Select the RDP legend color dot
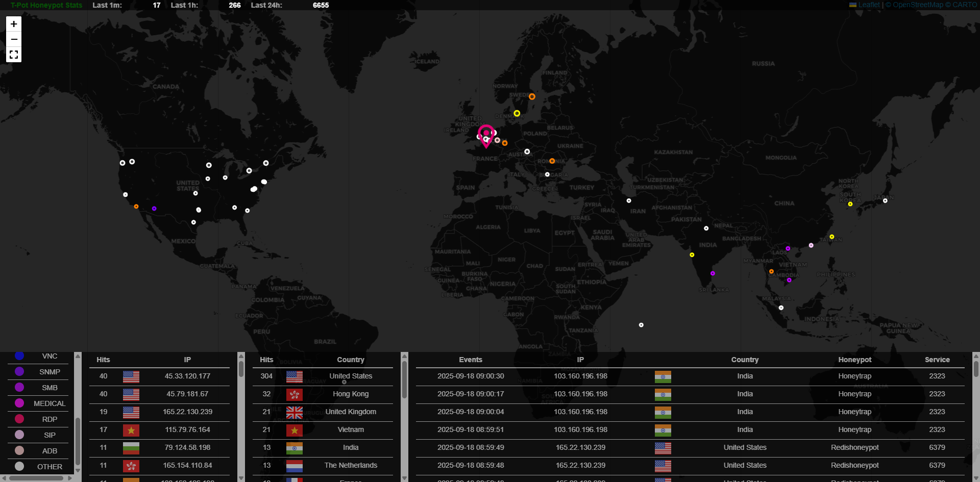 (x=19, y=419)
